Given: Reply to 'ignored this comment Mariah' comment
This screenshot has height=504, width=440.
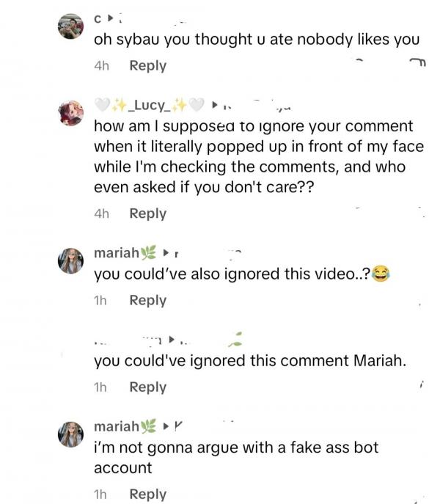Looking at the screenshot, I should [x=147, y=387].
